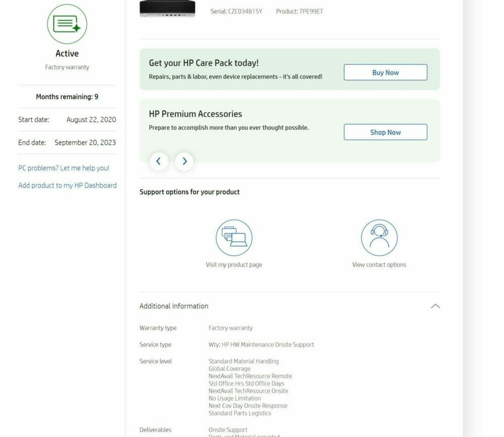504x437 pixels.
Task: Click the NextAvail TechResource Onsite line
Action: point(248,391)
